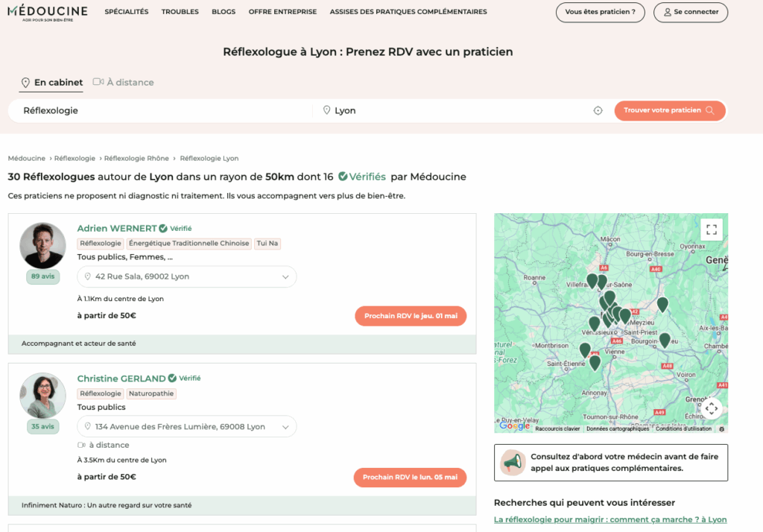Click Trouver votre praticien button
The height and width of the screenshot is (532, 763).
[669, 110]
